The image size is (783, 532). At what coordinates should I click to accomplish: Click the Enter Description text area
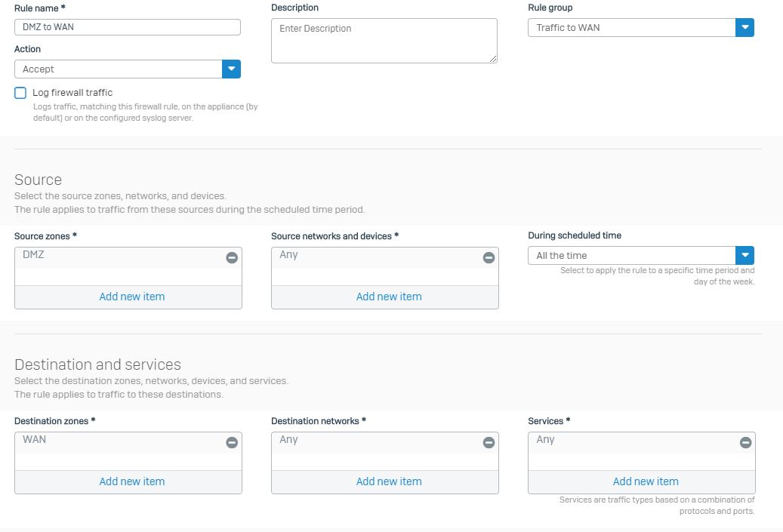coord(384,41)
